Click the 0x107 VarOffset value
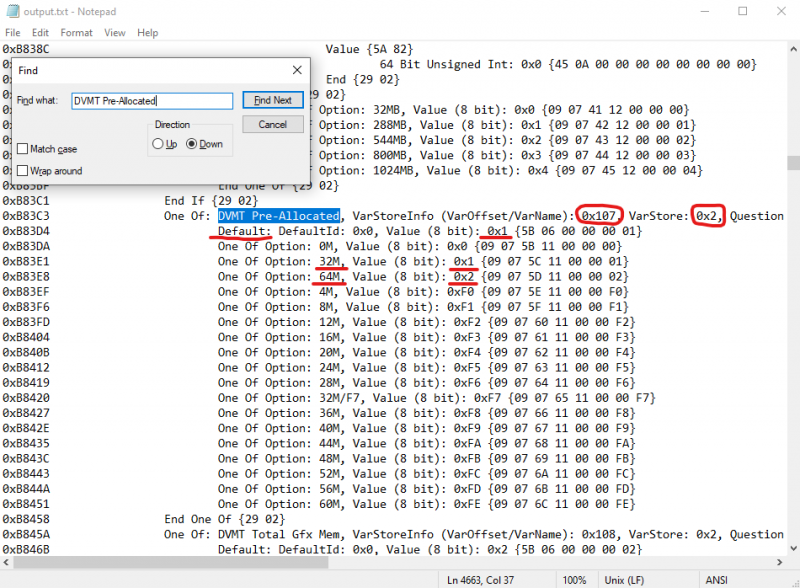This screenshot has width=800, height=588. tap(598, 216)
